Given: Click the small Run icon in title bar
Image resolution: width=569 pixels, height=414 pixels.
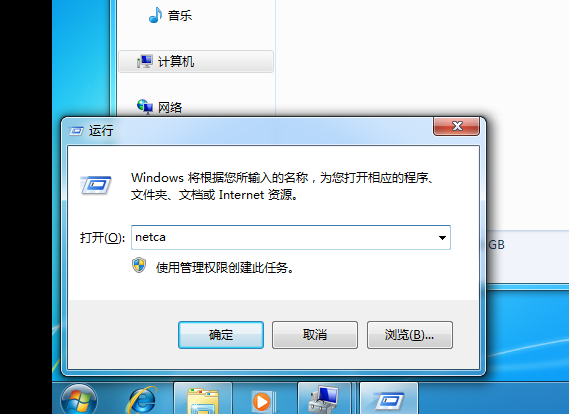Looking at the screenshot, I should tap(76, 131).
